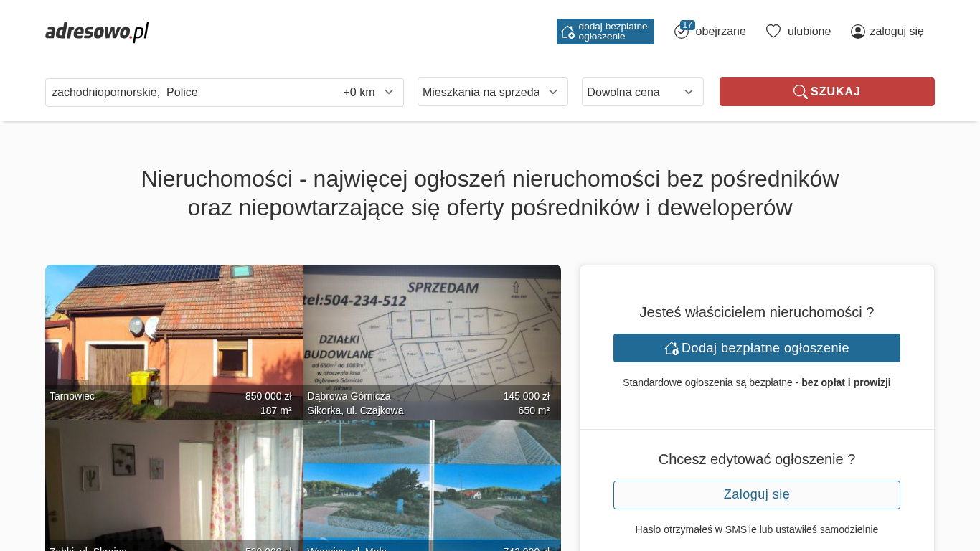Open the Dowolna cena price dropdown
The height and width of the screenshot is (551, 980).
coord(642,92)
